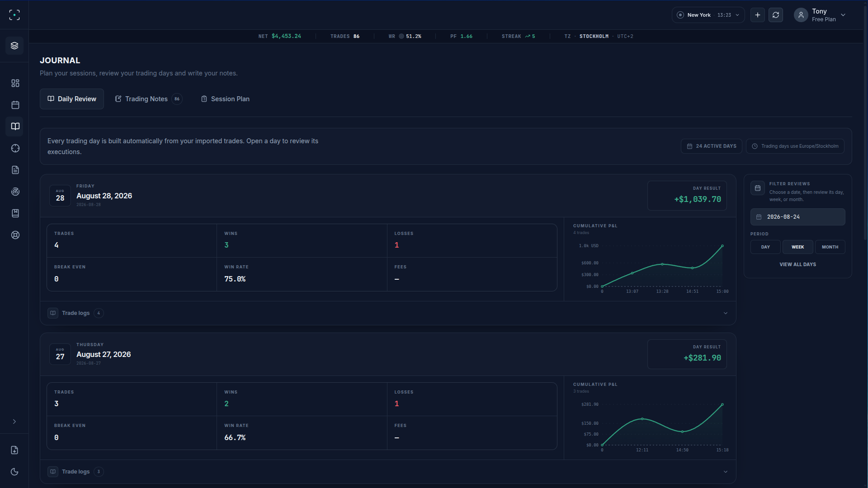Expand Trade logs for August 28
This screenshot has width=868, height=488.
[x=388, y=313]
